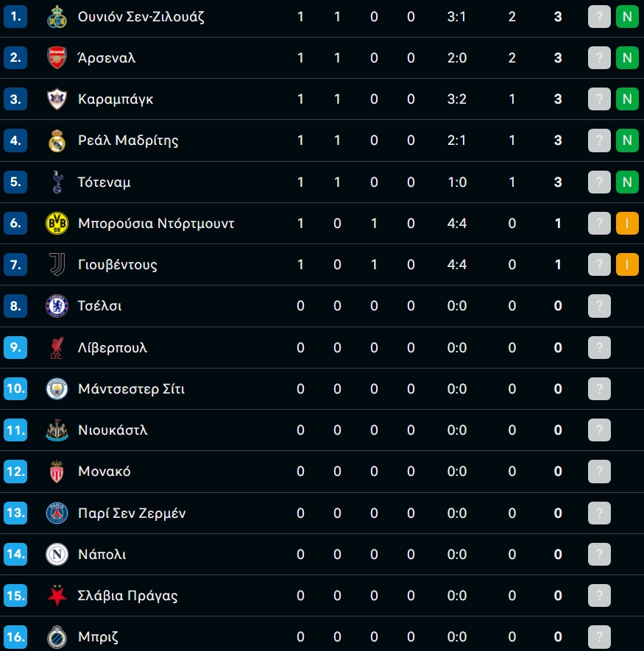Click the Tottenham club crest

57,182
